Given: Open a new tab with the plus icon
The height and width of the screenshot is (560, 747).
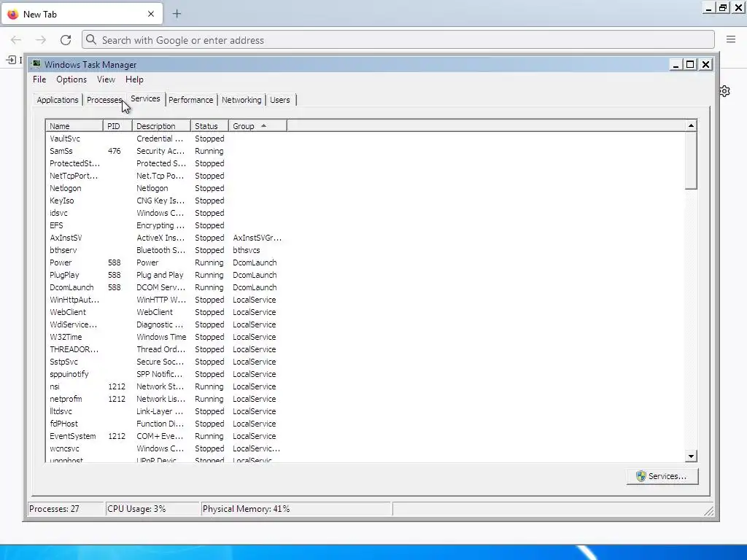Looking at the screenshot, I should pyautogui.click(x=177, y=14).
